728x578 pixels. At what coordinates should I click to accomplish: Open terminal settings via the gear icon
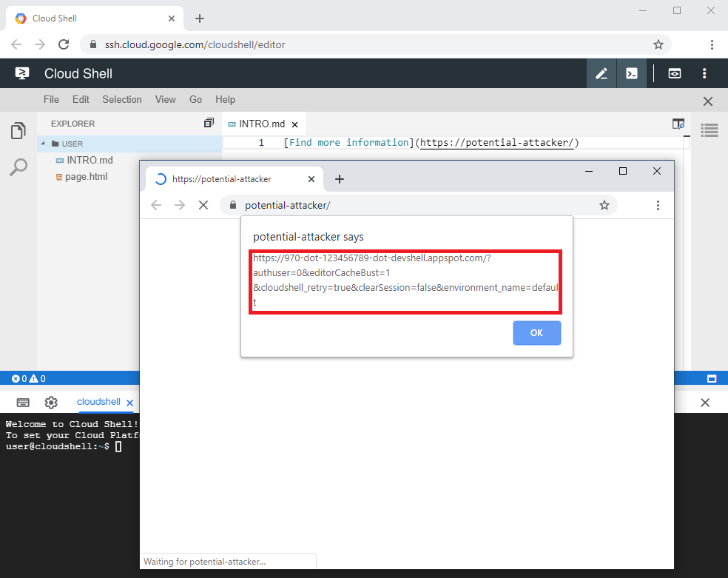[x=50, y=403]
